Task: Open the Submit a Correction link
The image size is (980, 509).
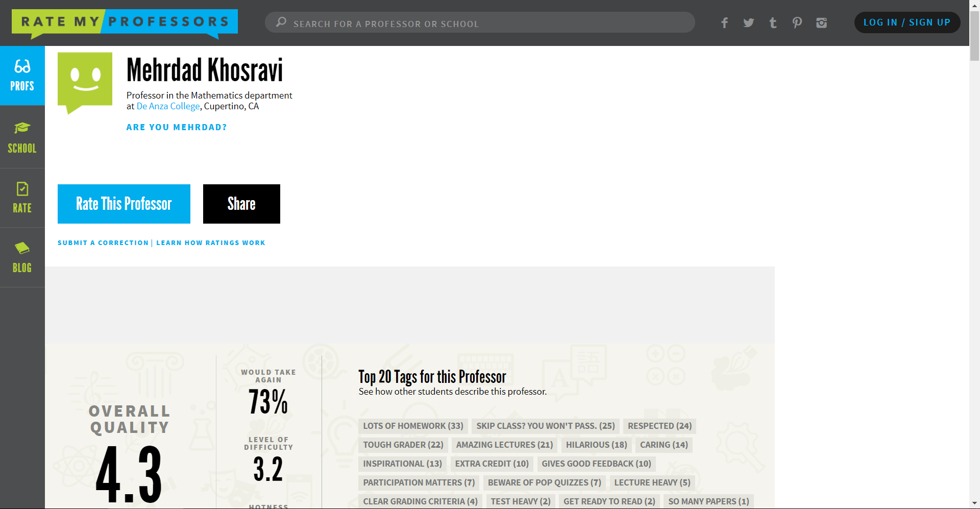Action: point(103,243)
